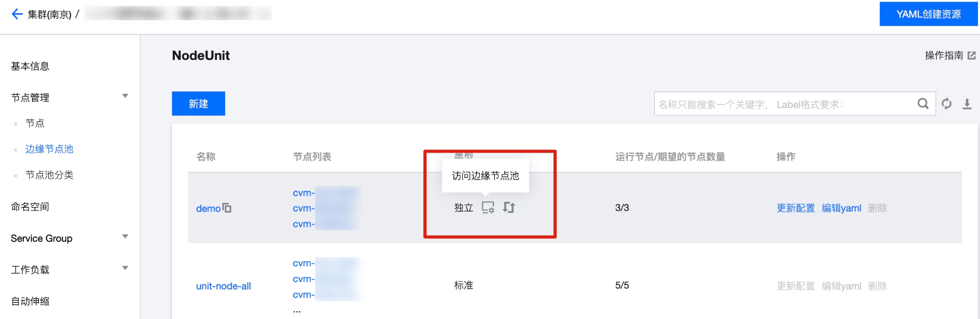Focus the name/Label search field
The image size is (980, 319).
click(x=785, y=104)
